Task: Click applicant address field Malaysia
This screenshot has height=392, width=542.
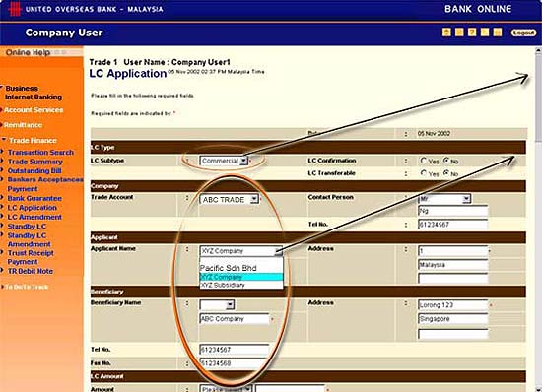Action: [453, 265]
